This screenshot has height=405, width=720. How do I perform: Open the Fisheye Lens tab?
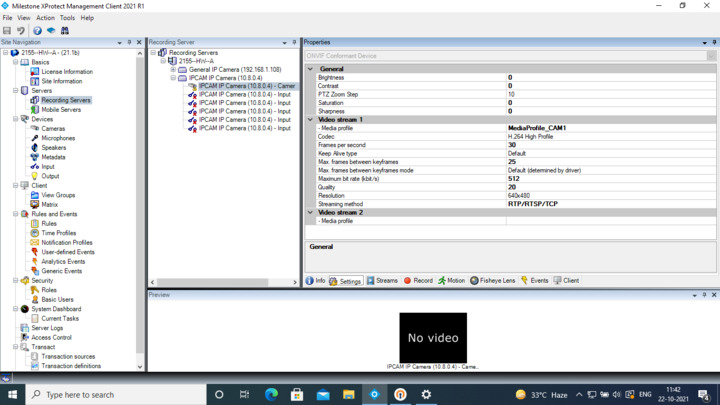(492, 281)
